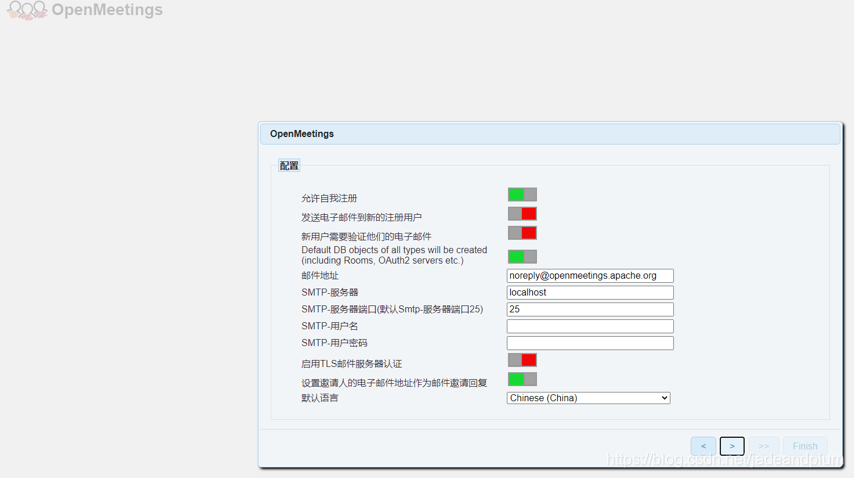
Task: Click the OpenMeetings header text
Action: click(x=107, y=10)
